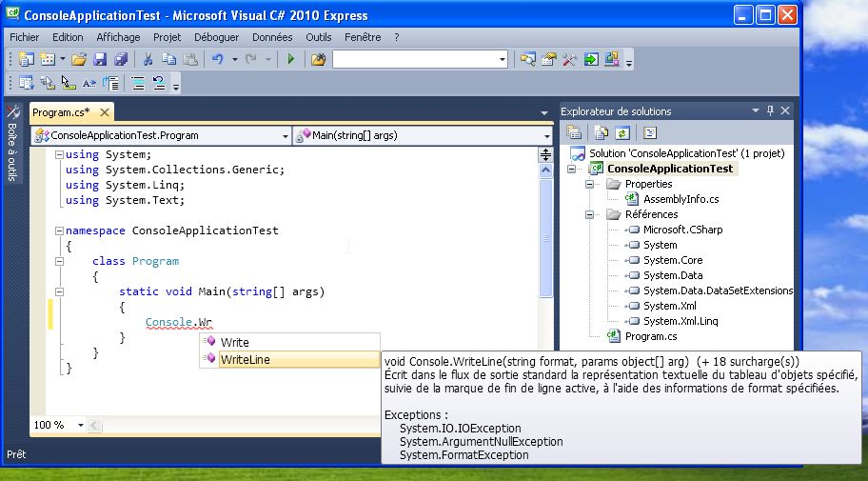Collapse the namespace ConsoleApplicationTest code block

click(59, 230)
